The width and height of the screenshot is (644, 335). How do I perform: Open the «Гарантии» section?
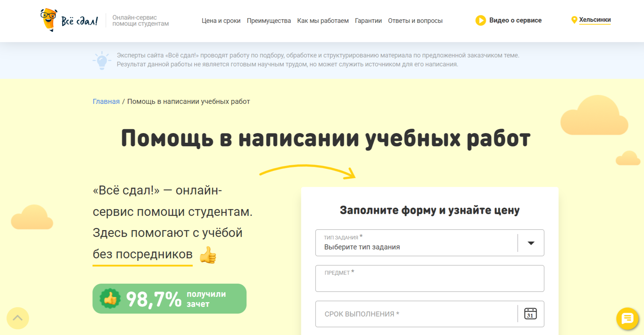[x=368, y=20]
